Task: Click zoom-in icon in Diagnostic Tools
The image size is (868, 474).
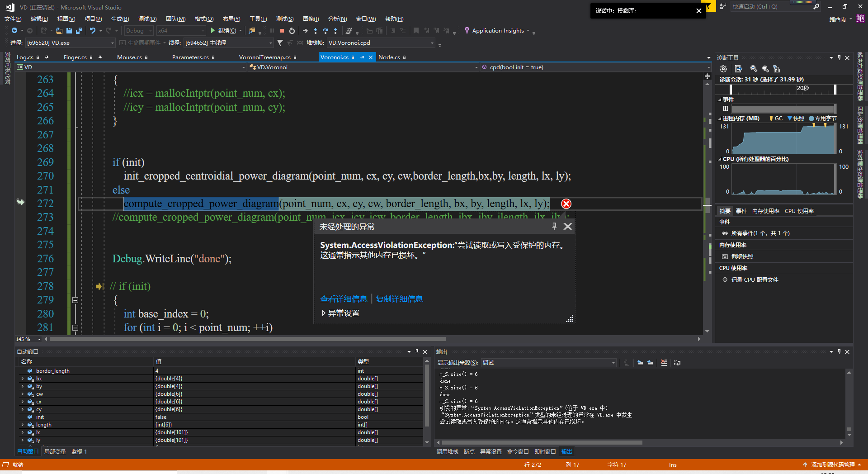Action: pyautogui.click(x=753, y=68)
